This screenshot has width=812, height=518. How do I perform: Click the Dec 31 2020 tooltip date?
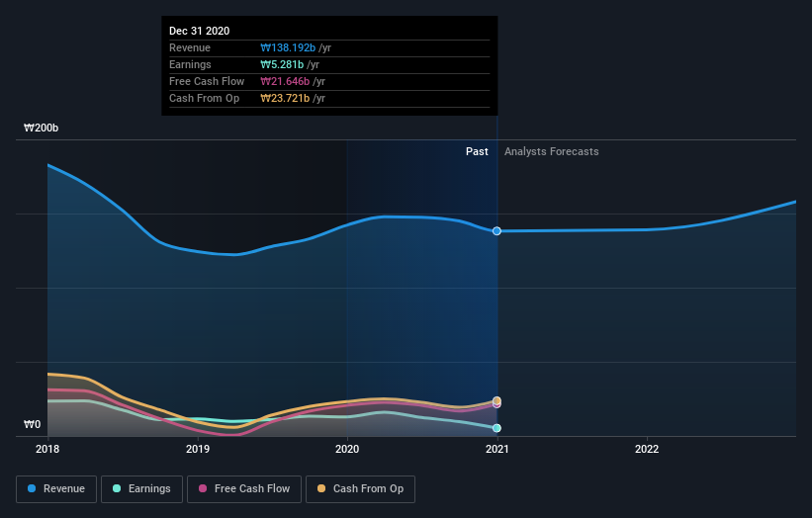click(x=200, y=31)
